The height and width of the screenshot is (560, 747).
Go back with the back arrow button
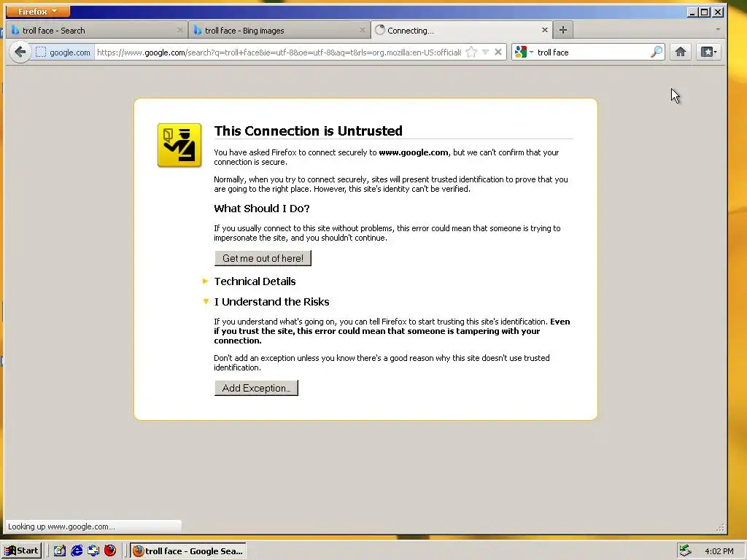(x=20, y=52)
